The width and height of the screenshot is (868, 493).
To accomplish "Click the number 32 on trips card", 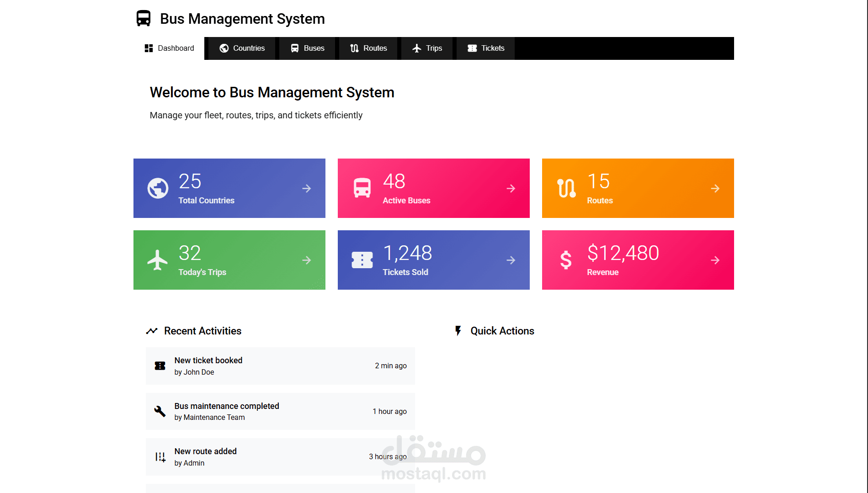I will (190, 253).
